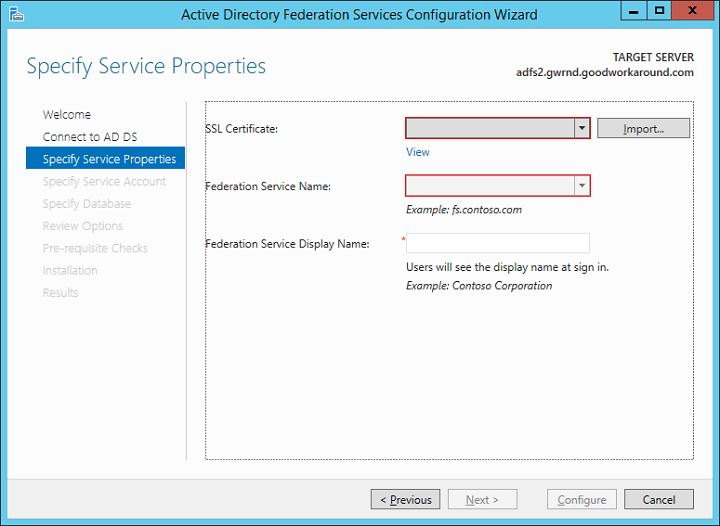Click the View certificate link
Screen dimensions: 720x526
418,152
